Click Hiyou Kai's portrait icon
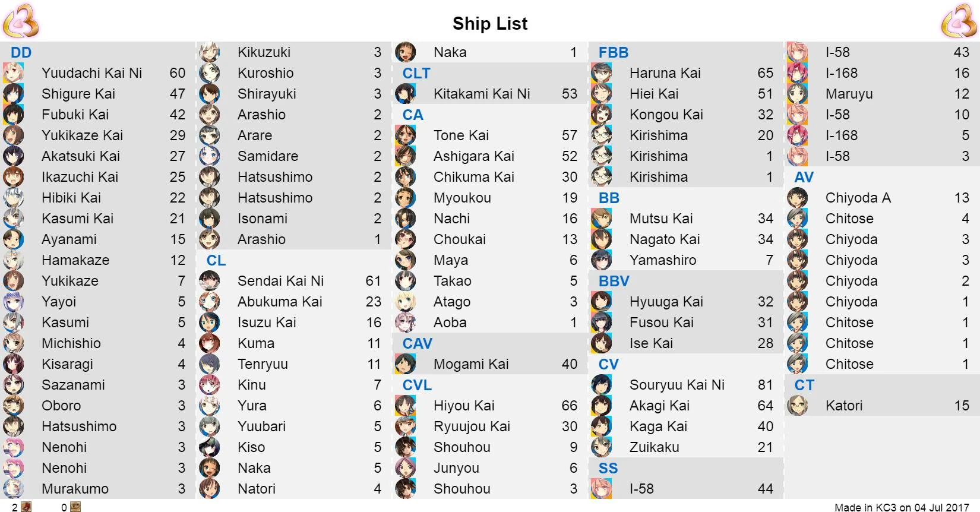The width and height of the screenshot is (980, 512). [x=405, y=406]
